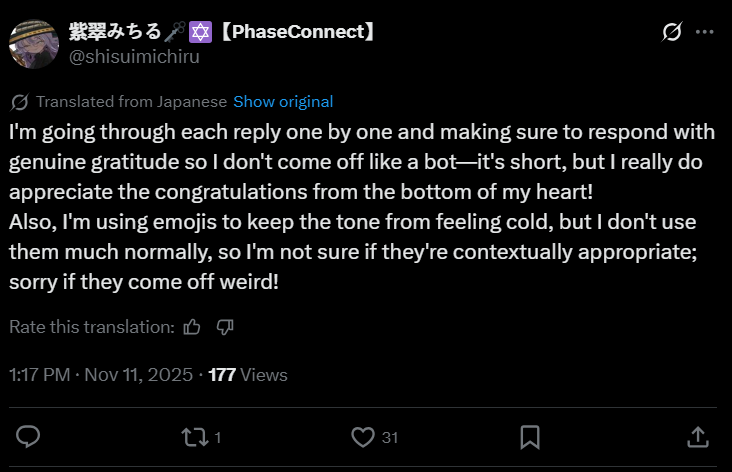This screenshot has height=472, width=732.
Task: Open the three-dot more options menu
Action: tap(704, 32)
